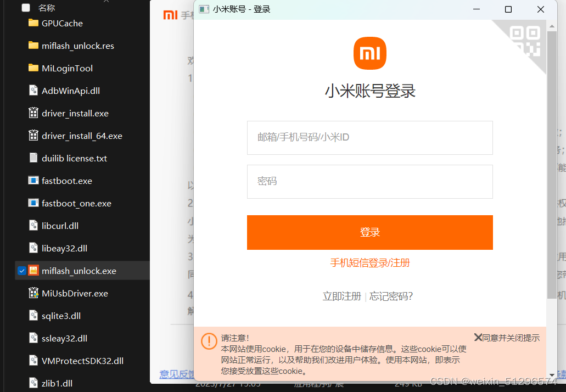
Task: Click the Mi logo in the unlock tool window
Action: click(x=170, y=15)
